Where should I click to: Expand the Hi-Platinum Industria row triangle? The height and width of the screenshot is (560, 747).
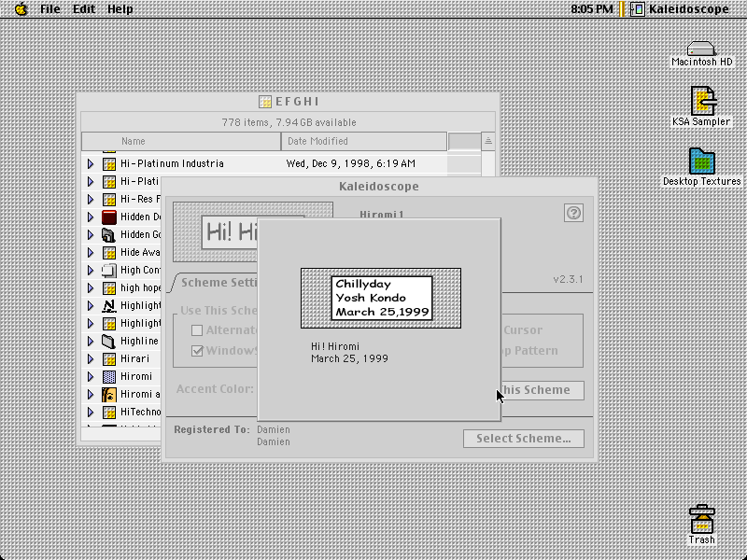pos(91,164)
